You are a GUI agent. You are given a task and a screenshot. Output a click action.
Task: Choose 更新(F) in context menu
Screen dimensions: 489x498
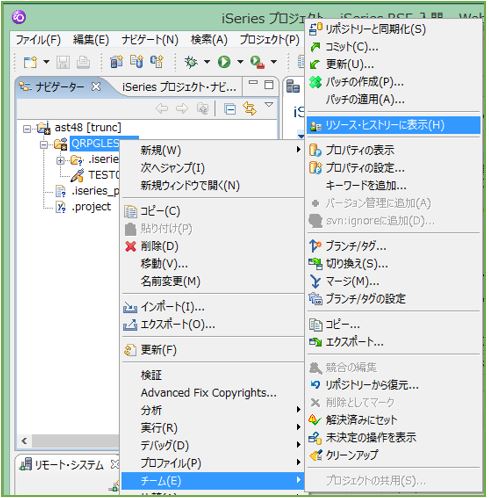(x=213, y=350)
